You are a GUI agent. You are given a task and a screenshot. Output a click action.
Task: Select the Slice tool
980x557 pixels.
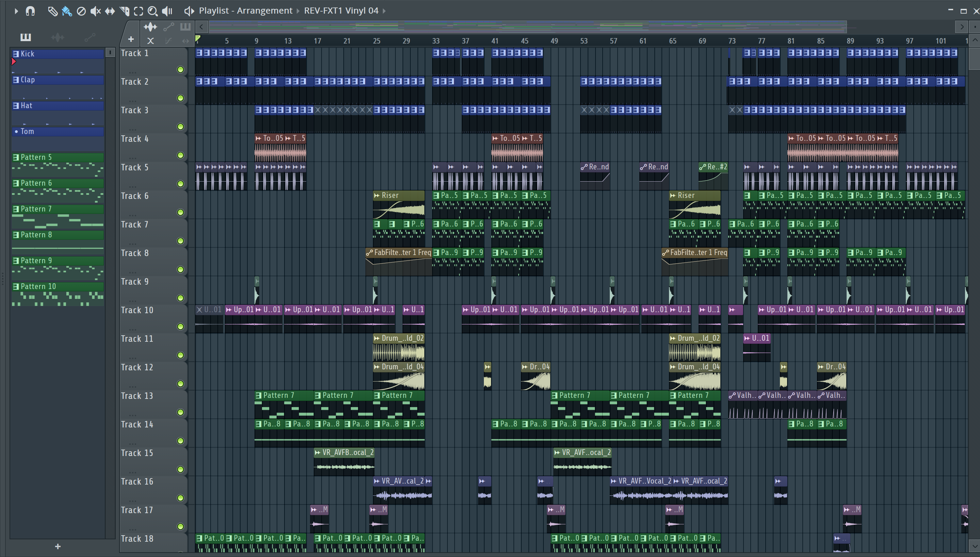[x=125, y=11]
